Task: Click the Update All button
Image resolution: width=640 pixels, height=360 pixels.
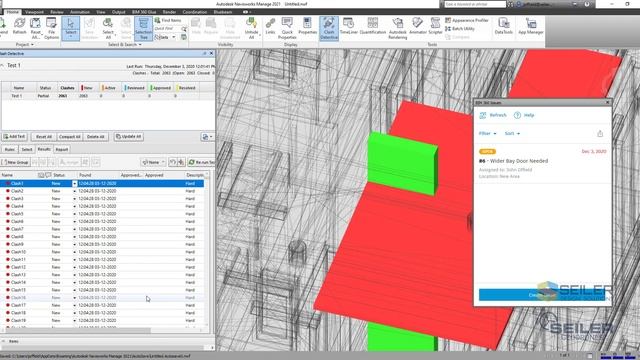Action: click(x=129, y=137)
